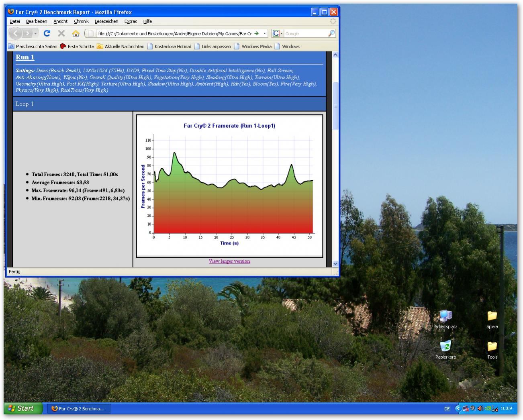The height and width of the screenshot is (420, 523).
Task: Select the Papierkorb recycle bin icon
Action: [x=445, y=350]
